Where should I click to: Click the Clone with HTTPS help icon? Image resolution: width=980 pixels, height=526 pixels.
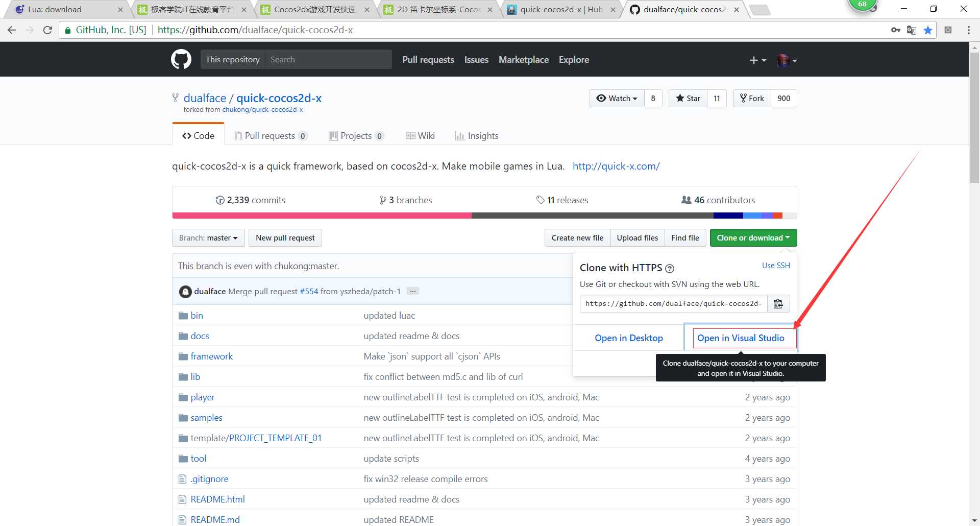click(670, 269)
